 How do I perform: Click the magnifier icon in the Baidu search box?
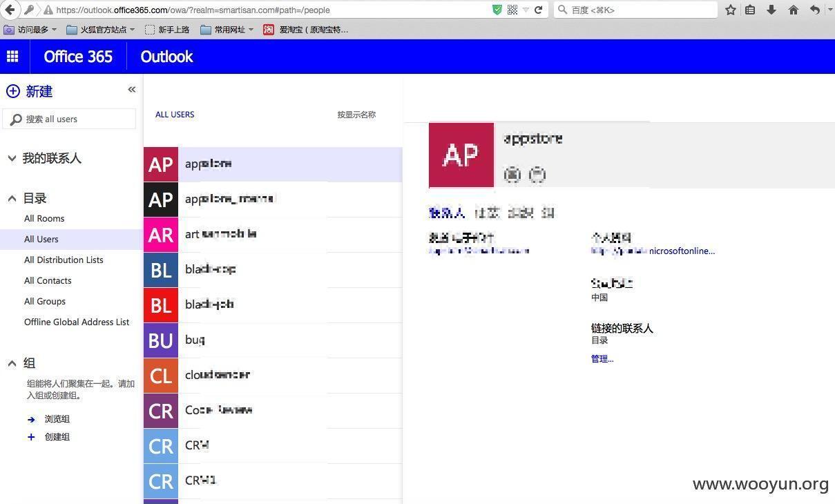562,10
